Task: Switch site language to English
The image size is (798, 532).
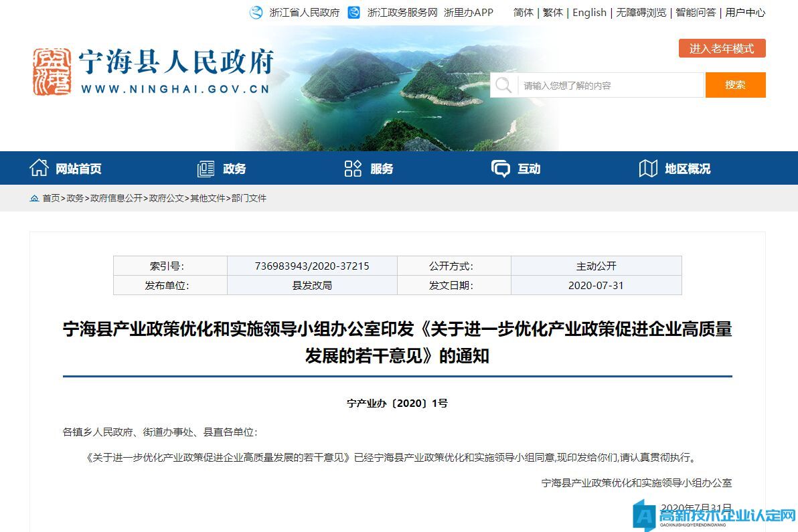Action: point(589,13)
